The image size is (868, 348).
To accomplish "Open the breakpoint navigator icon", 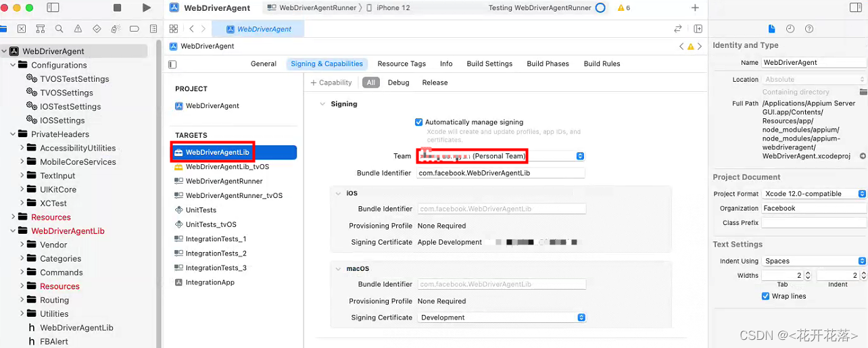I will click(x=135, y=29).
